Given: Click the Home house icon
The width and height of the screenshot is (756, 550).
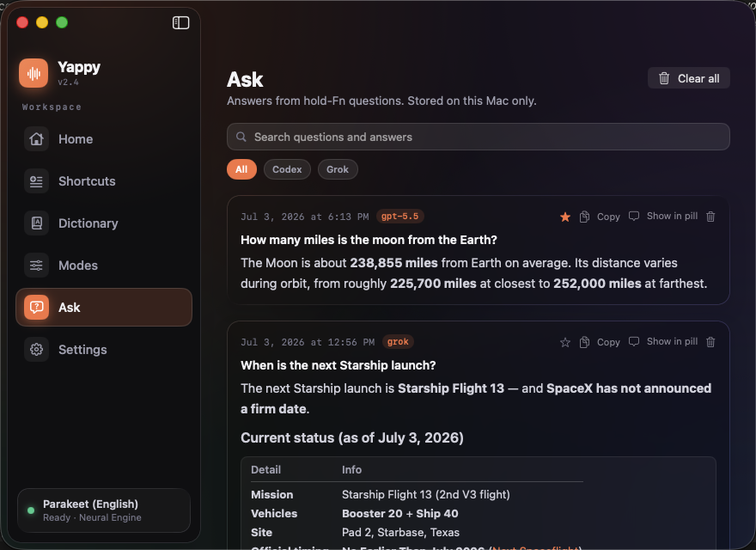Looking at the screenshot, I should [36, 139].
